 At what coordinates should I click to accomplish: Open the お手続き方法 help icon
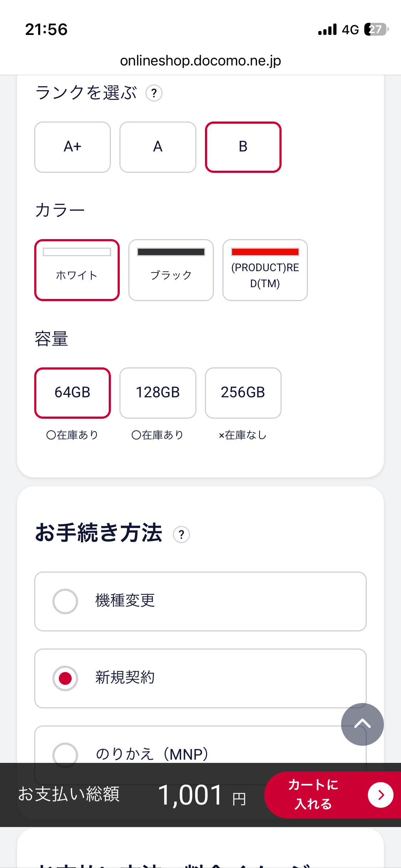(181, 534)
